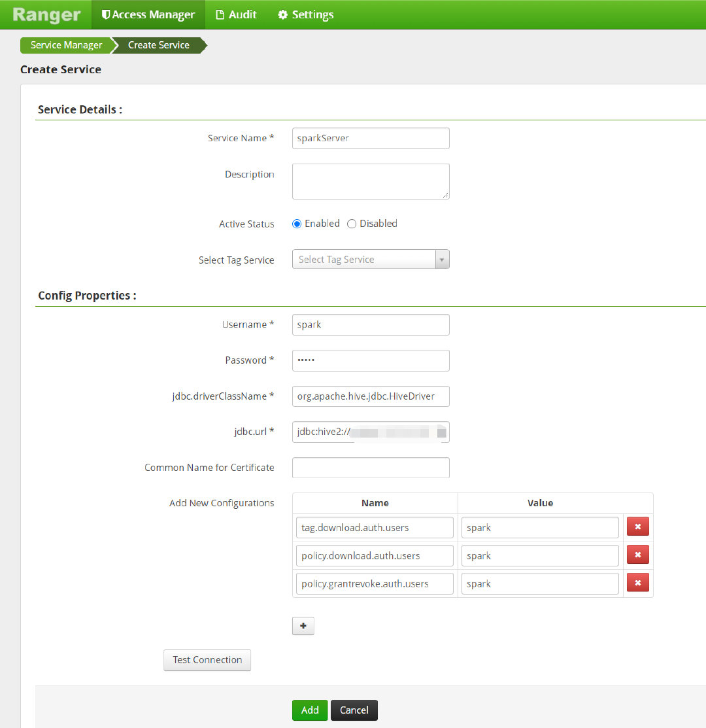Click the Password input field
Screen dimensions: 706x728
pos(371,360)
